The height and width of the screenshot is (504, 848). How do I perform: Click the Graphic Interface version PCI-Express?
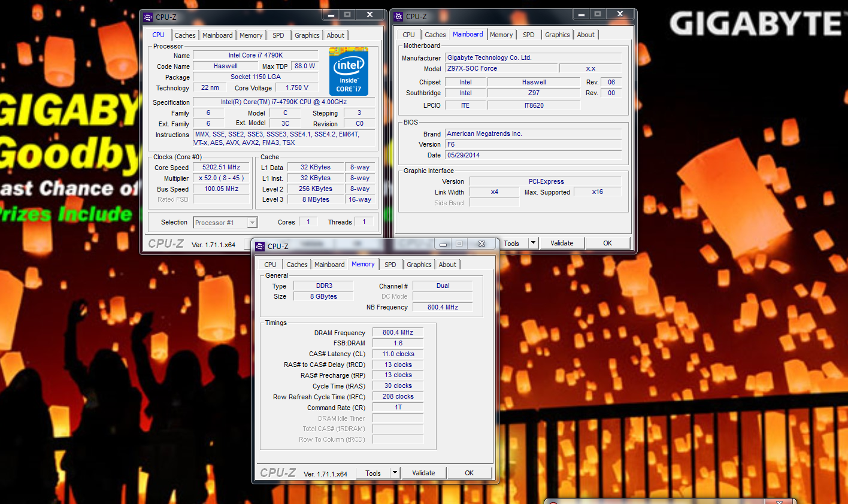[546, 181]
